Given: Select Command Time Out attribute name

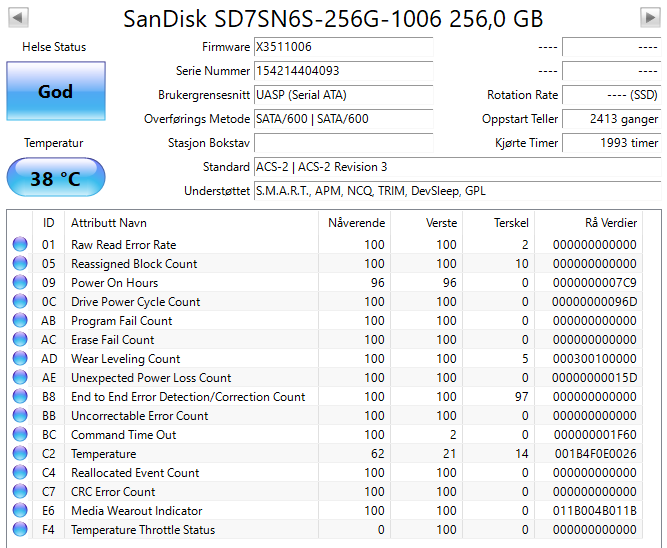Looking at the screenshot, I should pos(123,435).
